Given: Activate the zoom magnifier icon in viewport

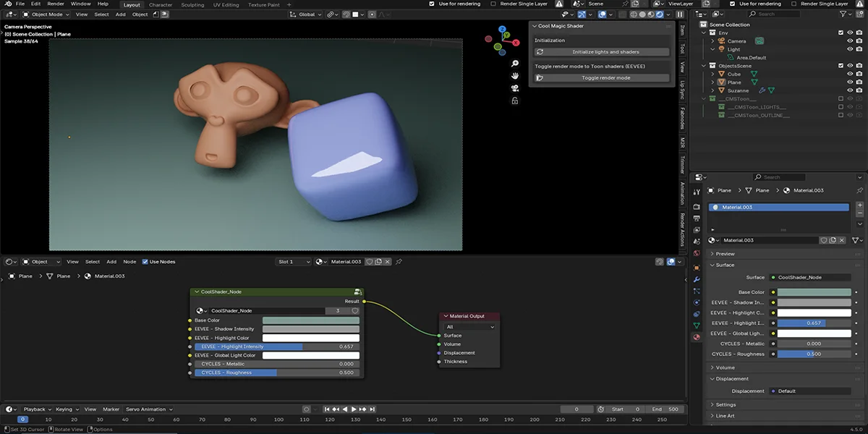Looking at the screenshot, I should 514,64.
